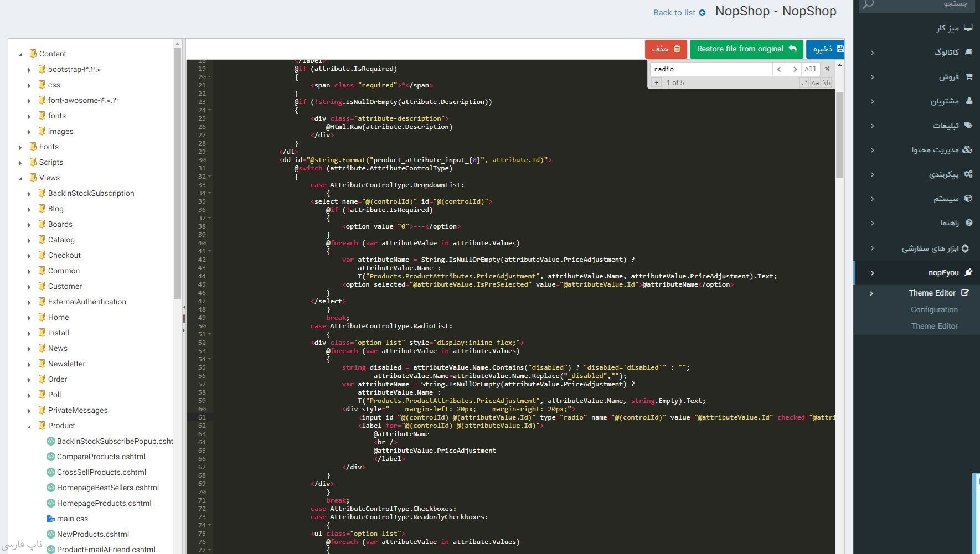Click the red حذف delete button
Viewport: 980px width, 554px height.
666,49
